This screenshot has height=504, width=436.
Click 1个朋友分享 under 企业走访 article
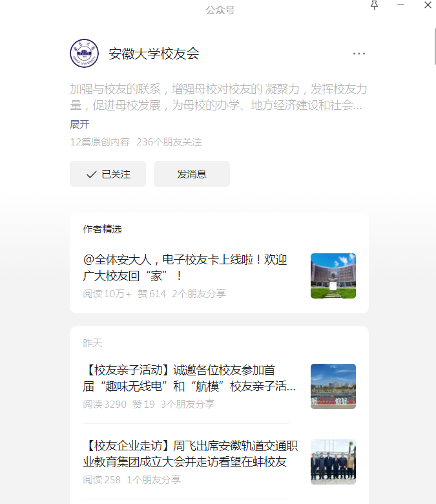point(154,479)
